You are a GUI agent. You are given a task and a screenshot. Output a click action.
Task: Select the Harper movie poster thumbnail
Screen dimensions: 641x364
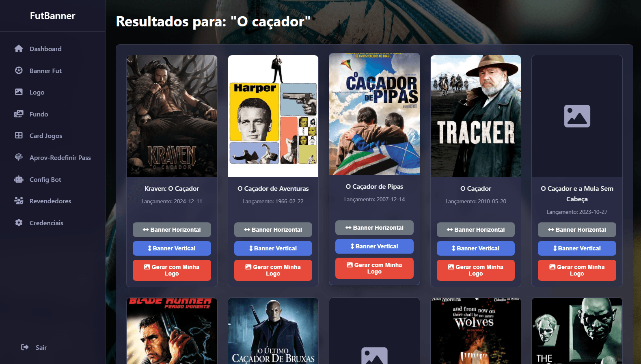(273, 116)
